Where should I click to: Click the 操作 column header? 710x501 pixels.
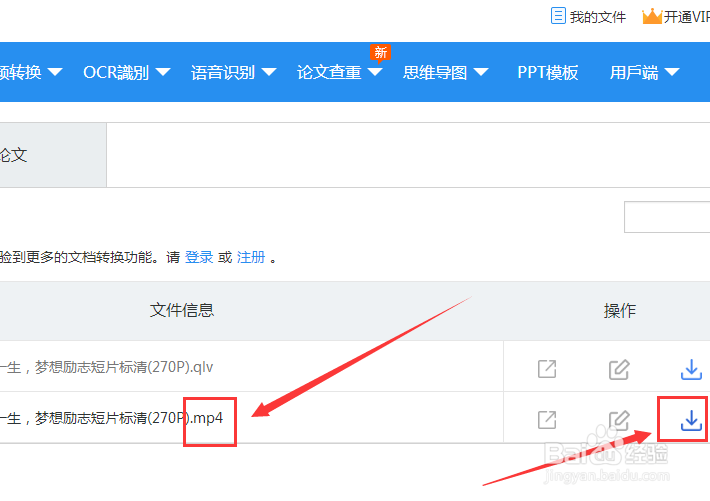(x=619, y=311)
